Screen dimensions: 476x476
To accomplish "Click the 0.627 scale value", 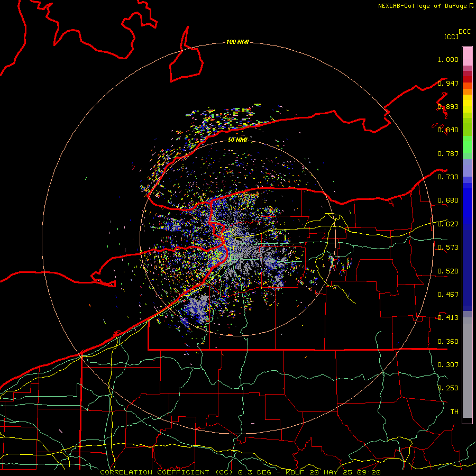I will [x=448, y=224].
